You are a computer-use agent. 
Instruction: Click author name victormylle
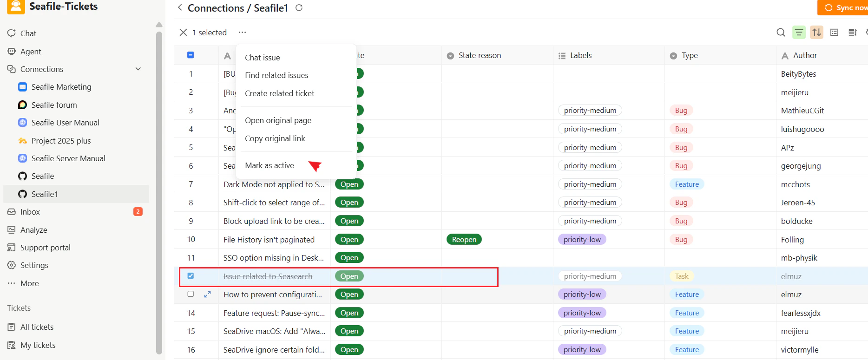pos(800,350)
